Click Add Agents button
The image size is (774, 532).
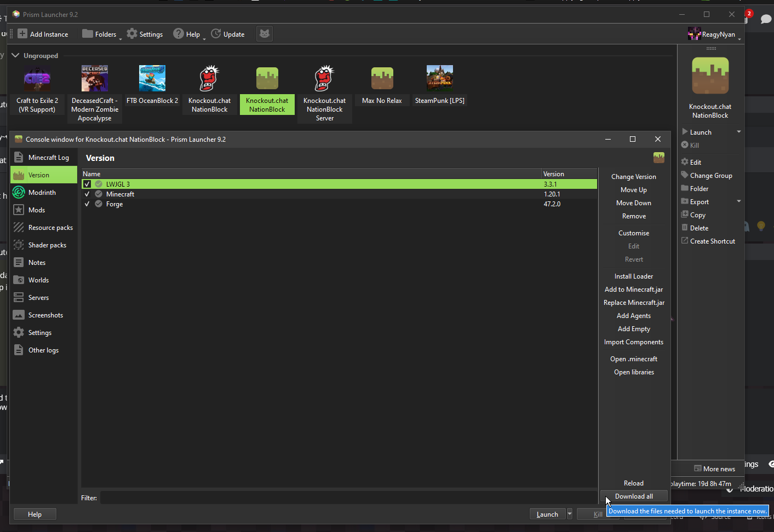[634, 316]
